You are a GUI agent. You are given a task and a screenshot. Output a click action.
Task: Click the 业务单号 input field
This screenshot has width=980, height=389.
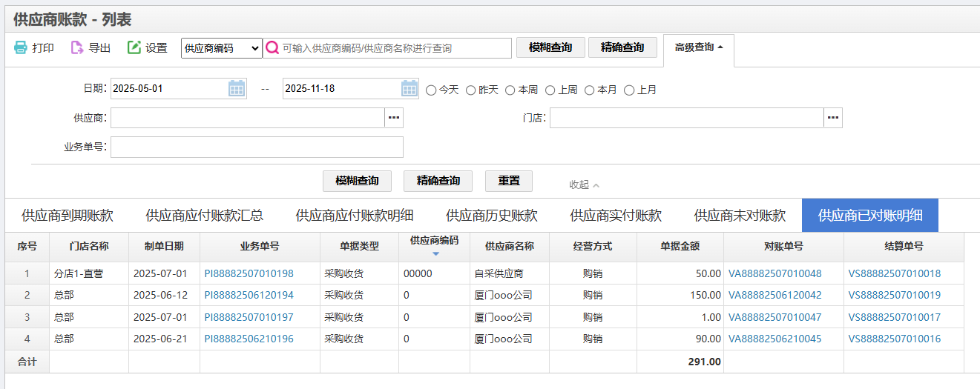[257, 147]
